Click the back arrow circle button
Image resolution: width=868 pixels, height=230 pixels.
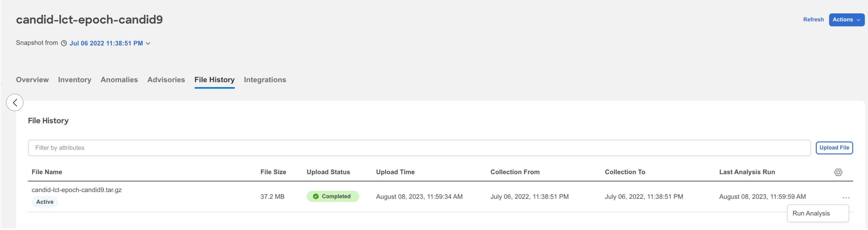(x=15, y=102)
